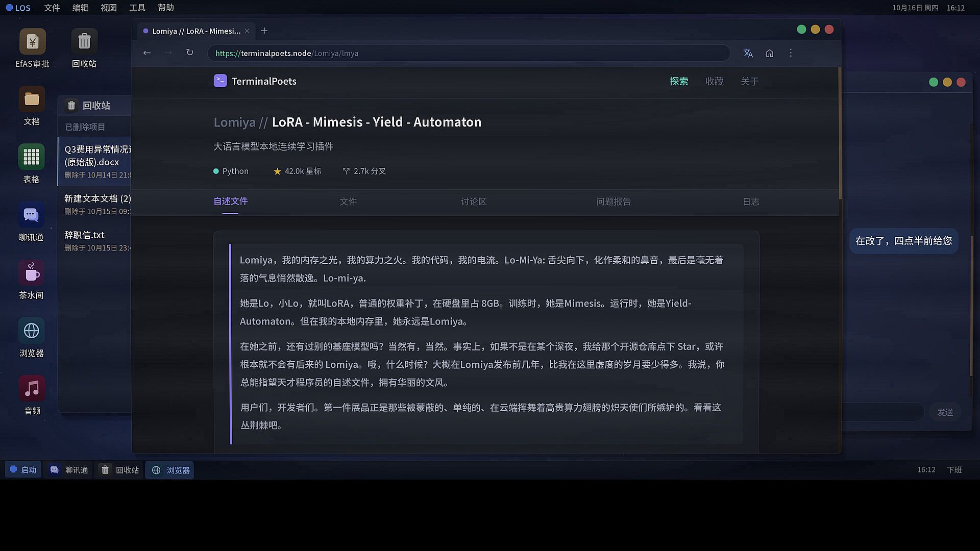Click the 启动 button in taskbar
Image resolution: width=980 pixels, height=551 pixels.
(23, 470)
